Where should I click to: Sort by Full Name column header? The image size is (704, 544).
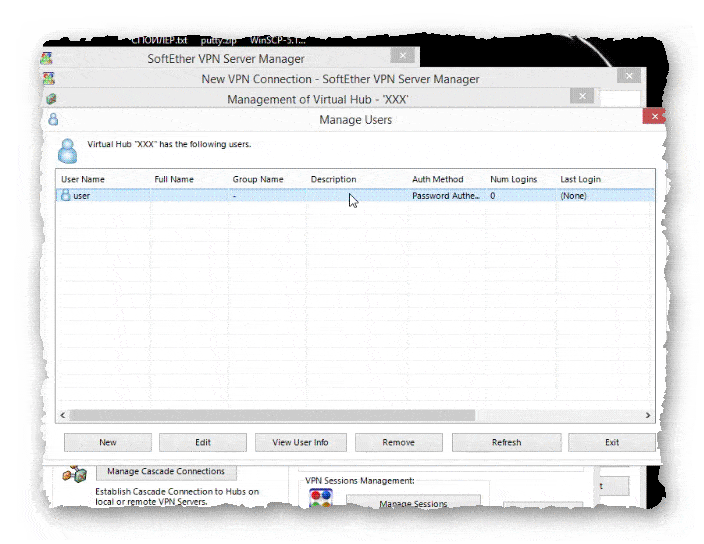174,179
